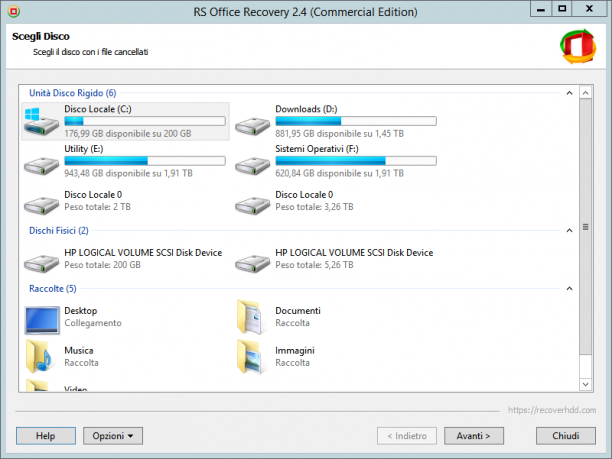Click the Desktop monitor icon
Screen dimensions: 612x459
(42, 320)
